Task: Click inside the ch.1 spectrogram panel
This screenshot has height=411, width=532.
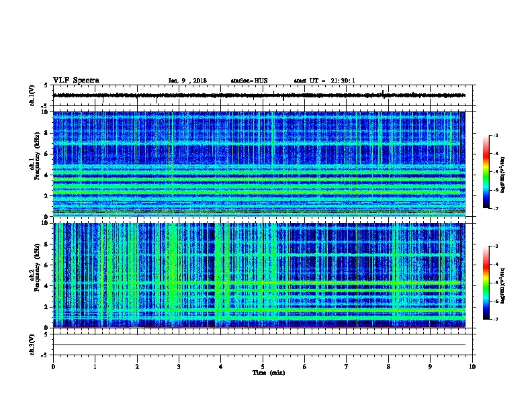Action: click(259, 164)
